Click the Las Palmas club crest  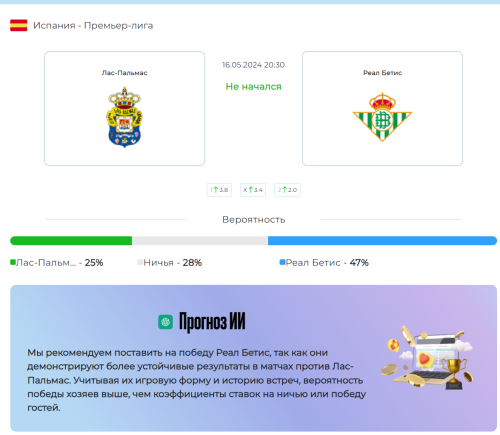(x=124, y=117)
